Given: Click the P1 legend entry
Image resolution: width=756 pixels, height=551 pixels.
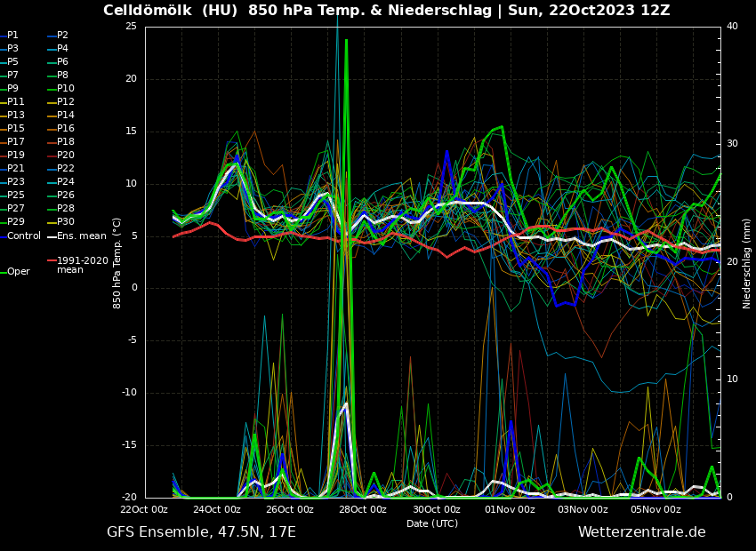Looking at the screenshot, I should point(12,36).
